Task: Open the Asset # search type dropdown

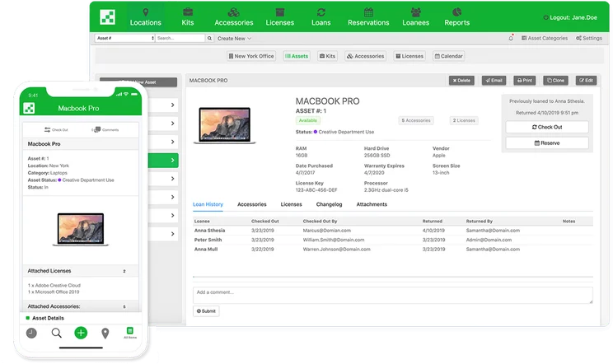Action: [x=124, y=38]
